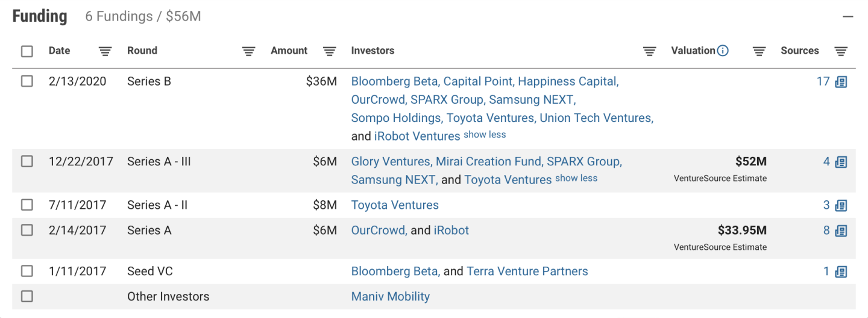Screen dimensions: 868x318
Task: Open sources document icon for Series A - II
Action: tap(841, 205)
